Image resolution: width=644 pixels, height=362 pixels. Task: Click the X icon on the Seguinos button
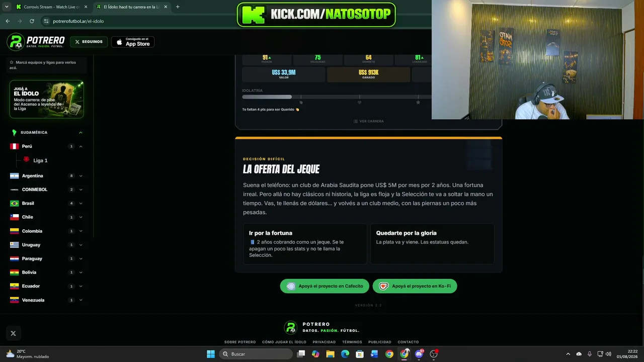[x=77, y=42]
